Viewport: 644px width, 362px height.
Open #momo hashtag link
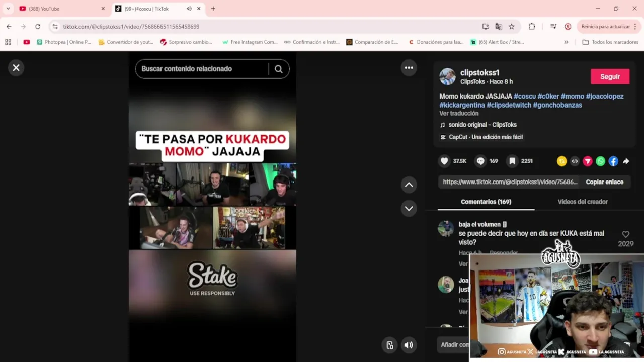573,96
